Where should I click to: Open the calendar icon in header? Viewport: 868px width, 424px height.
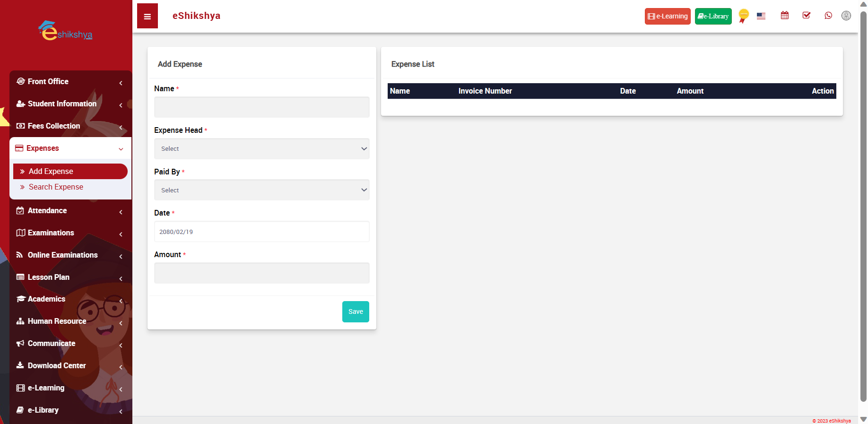click(x=784, y=16)
